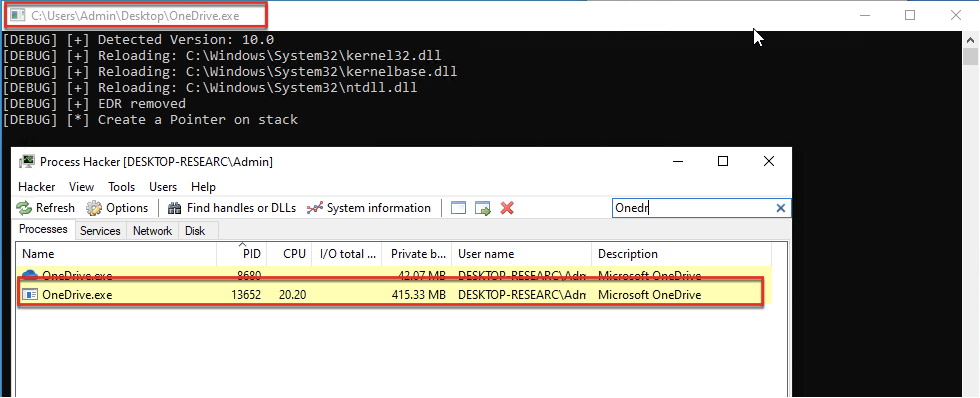Image resolution: width=980 pixels, height=398 pixels.
Task: Maximize the Process Hacker window
Action: tap(723, 161)
